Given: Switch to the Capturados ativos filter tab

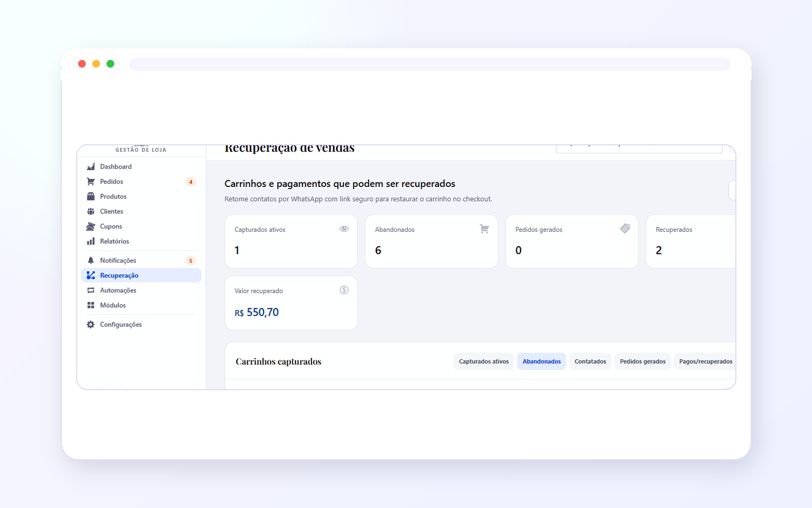Looking at the screenshot, I should click(484, 362).
